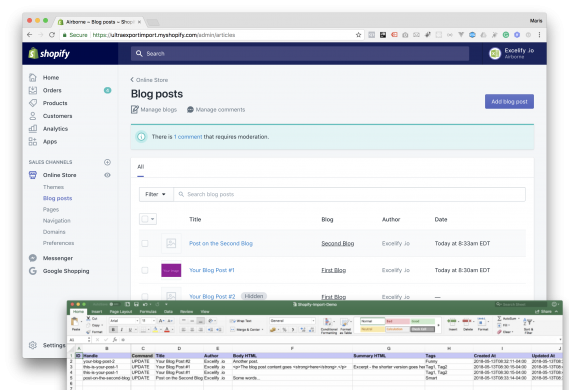569x390 pixels.
Task: Tick the checkbox for Post on the Second Blog
Action: tap(145, 243)
